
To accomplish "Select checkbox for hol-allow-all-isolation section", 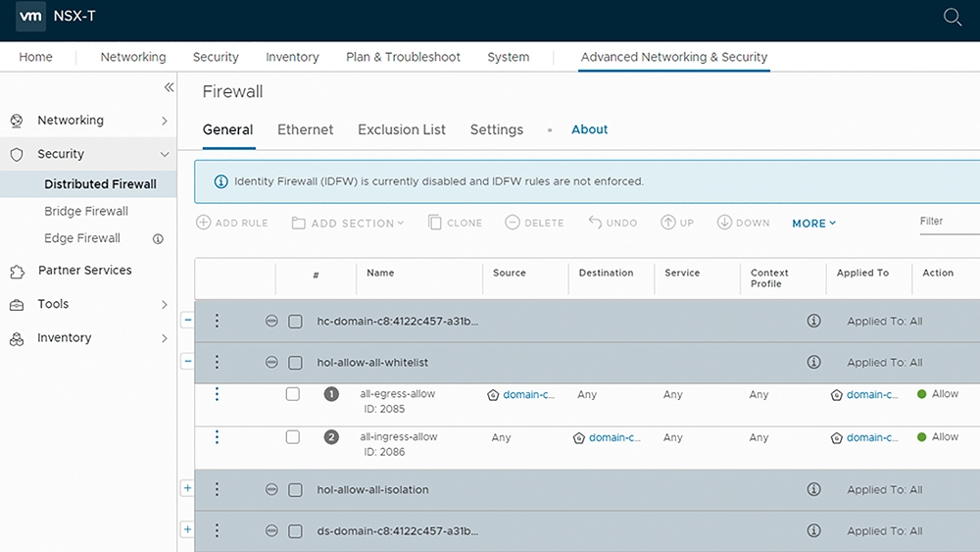I will (x=295, y=490).
